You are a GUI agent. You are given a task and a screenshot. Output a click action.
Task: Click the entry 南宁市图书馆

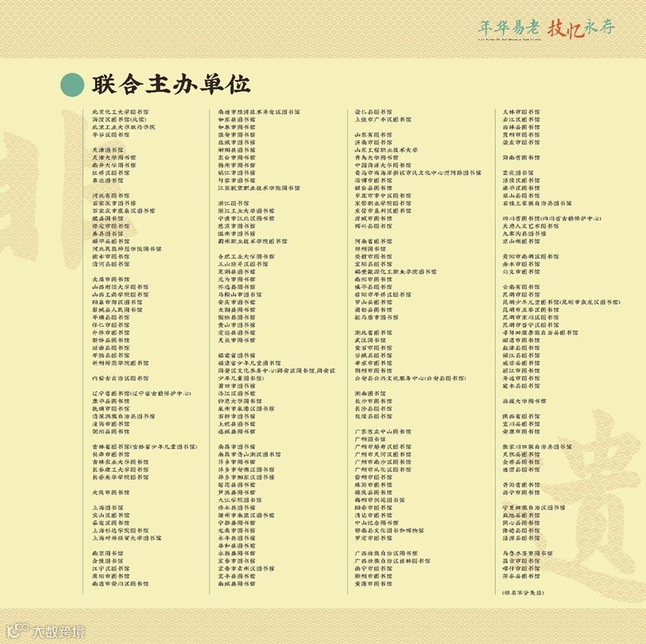(x=373, y=569)
